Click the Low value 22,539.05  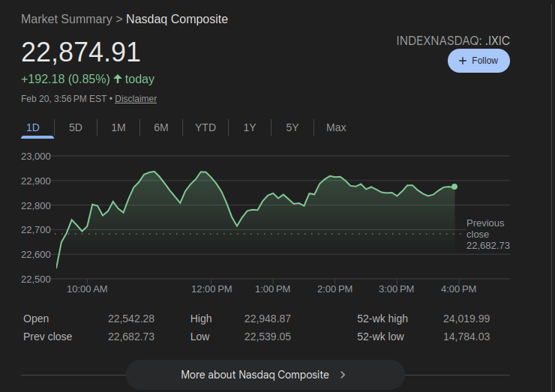pyautogui.click(x=268, y=337)
